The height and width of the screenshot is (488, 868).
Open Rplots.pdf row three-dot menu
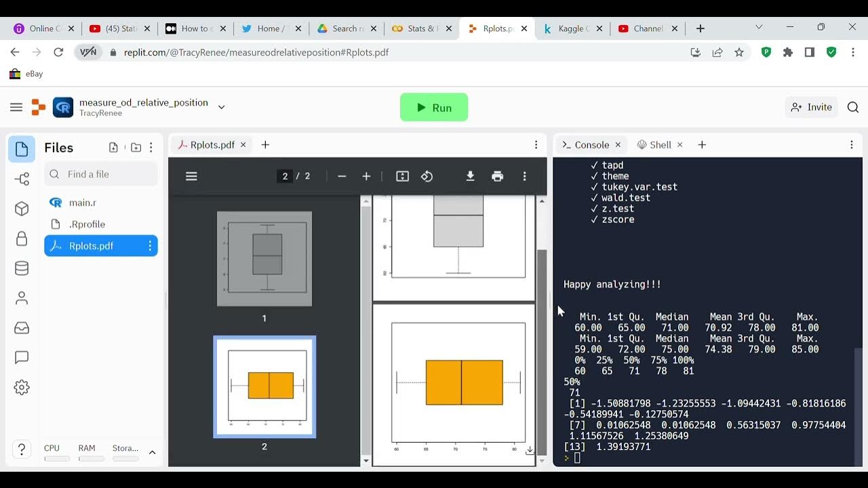point(150,246)
